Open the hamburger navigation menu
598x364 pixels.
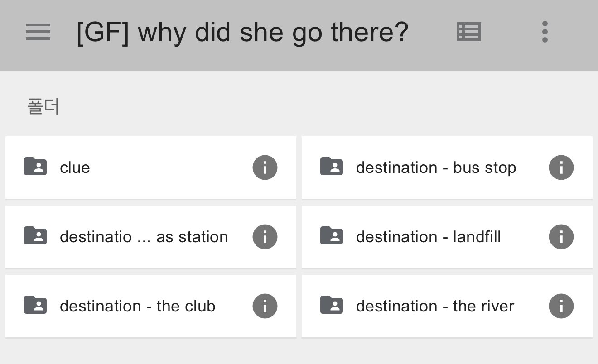tap(38, 33)
